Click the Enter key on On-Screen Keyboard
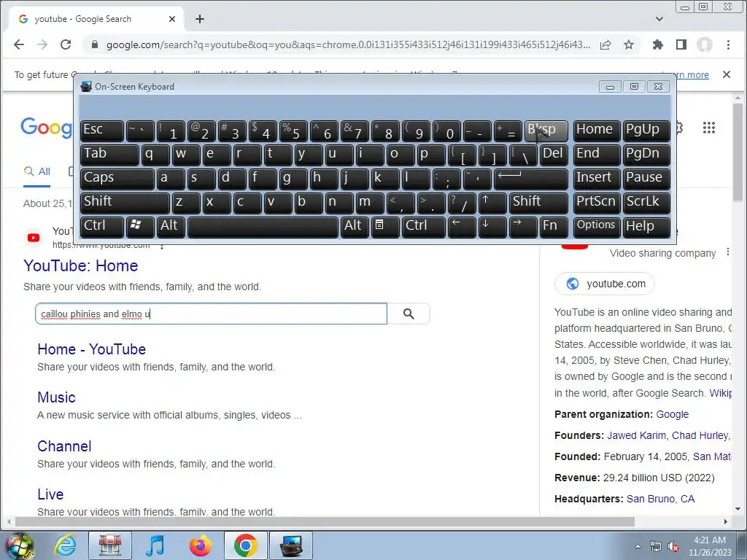The image size is (747, 560). pos(531,179)
